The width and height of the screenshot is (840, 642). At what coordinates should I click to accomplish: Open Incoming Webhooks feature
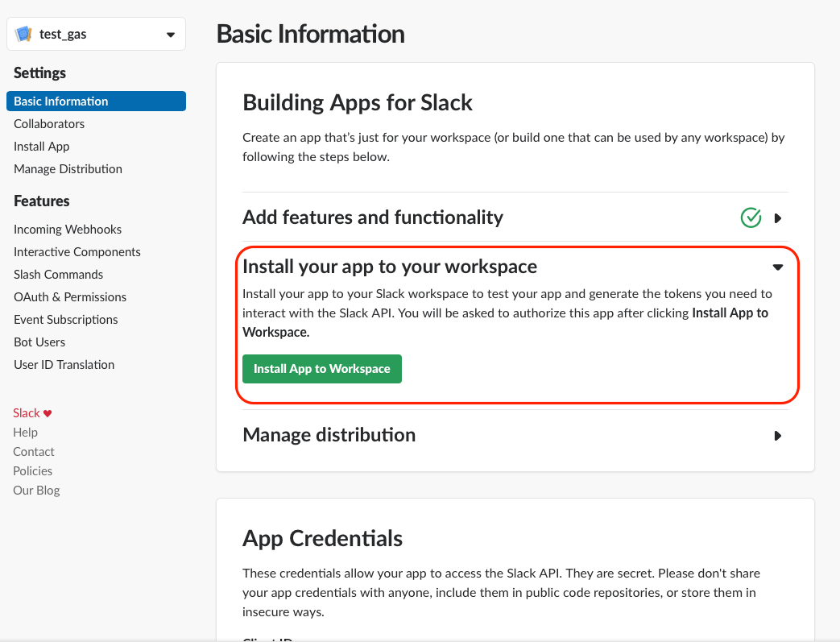coord(68,230)
